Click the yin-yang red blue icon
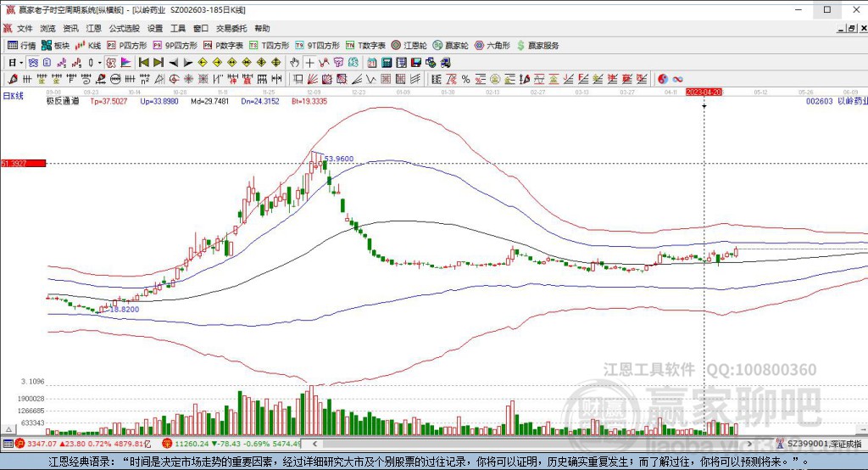 [663, 79]
